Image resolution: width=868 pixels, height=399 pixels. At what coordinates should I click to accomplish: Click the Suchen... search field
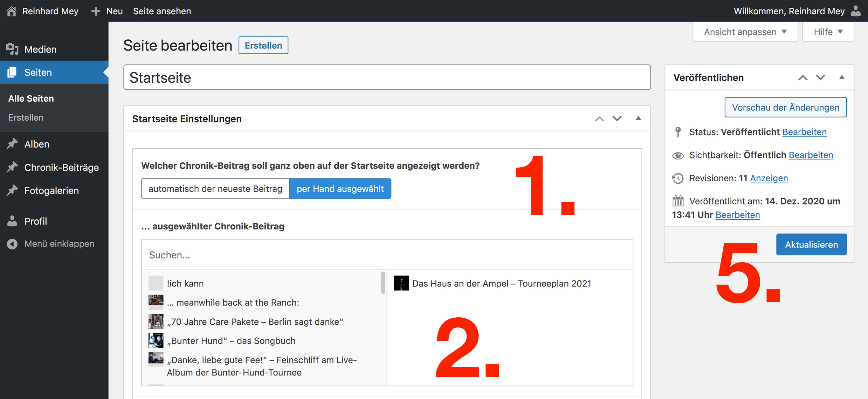pyautogui.click(x=387, y=255)
